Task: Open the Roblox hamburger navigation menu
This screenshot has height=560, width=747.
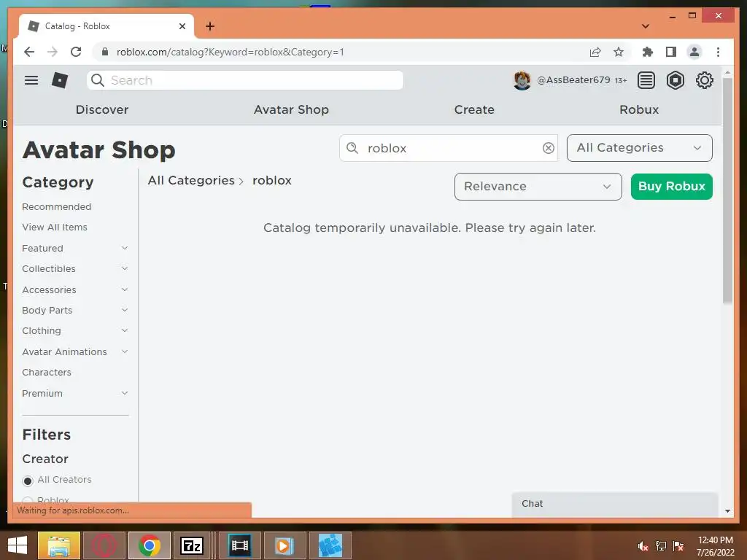Action: [31, 80]
